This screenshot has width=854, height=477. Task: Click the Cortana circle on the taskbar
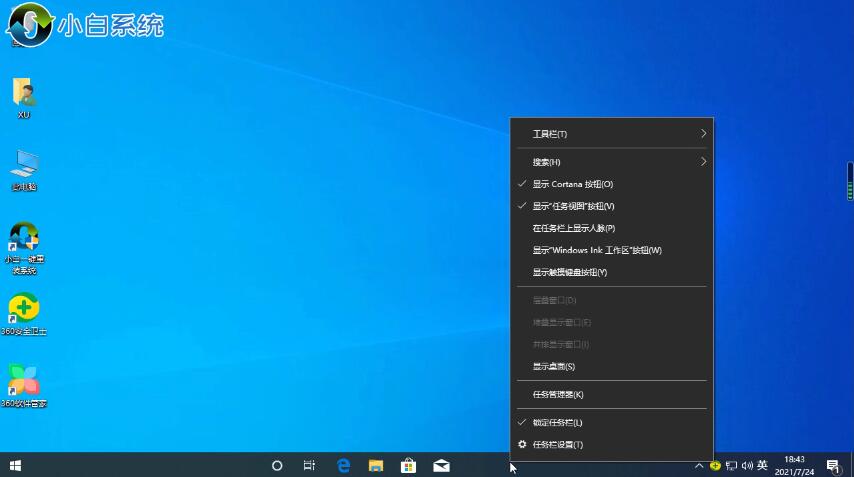click(277, 465)
